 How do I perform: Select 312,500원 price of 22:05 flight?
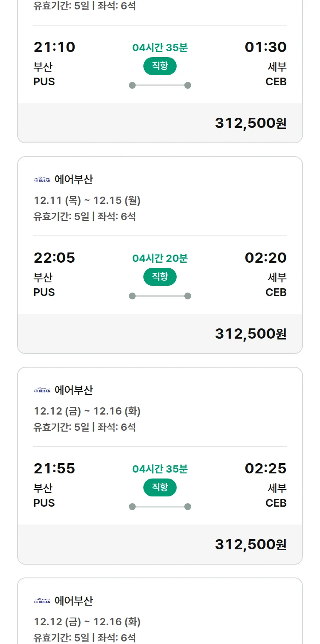(250, 334)
